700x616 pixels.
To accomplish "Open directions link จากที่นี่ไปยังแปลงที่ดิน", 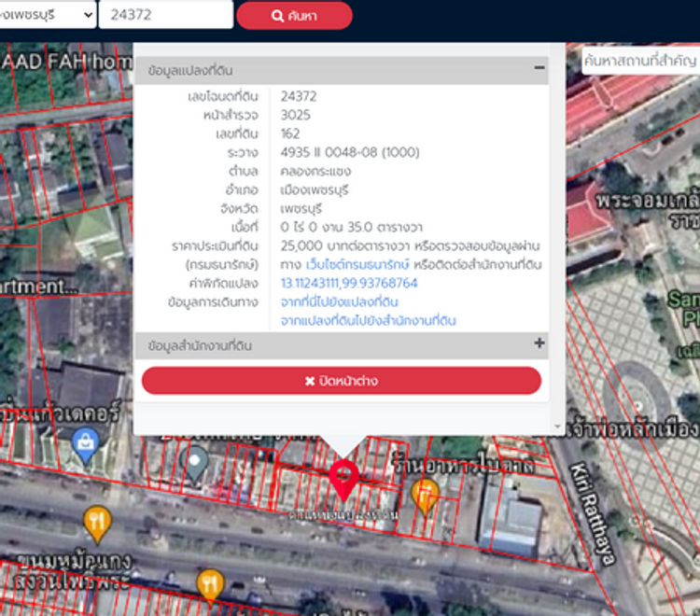I will click(x=340, y=301).
